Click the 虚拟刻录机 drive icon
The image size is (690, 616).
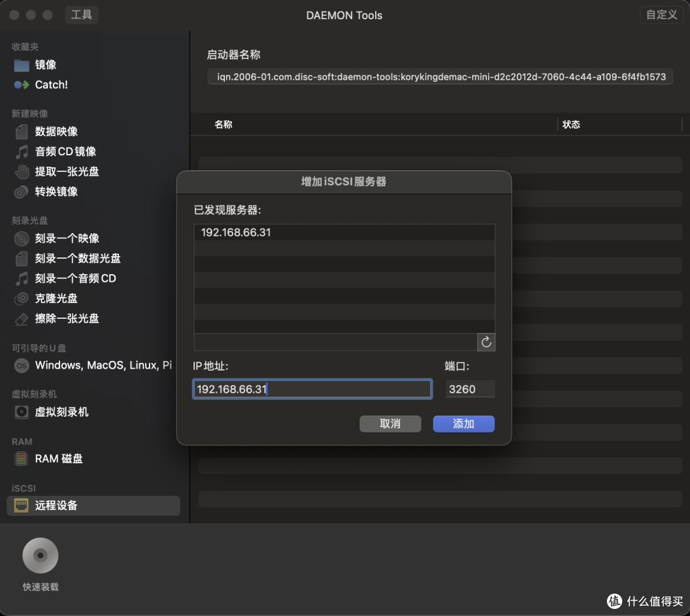point(21,412)
